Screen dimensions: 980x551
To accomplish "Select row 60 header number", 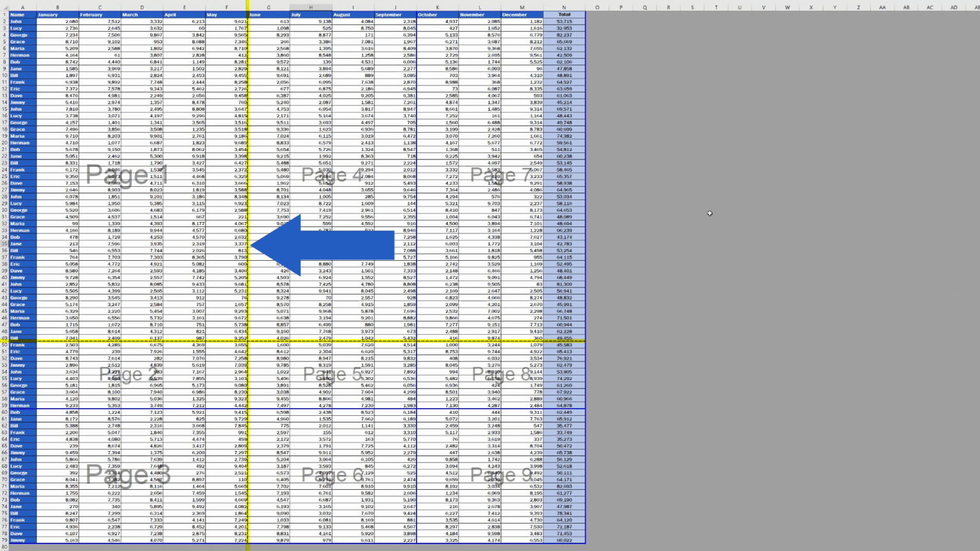I will (x=4, y=412).
